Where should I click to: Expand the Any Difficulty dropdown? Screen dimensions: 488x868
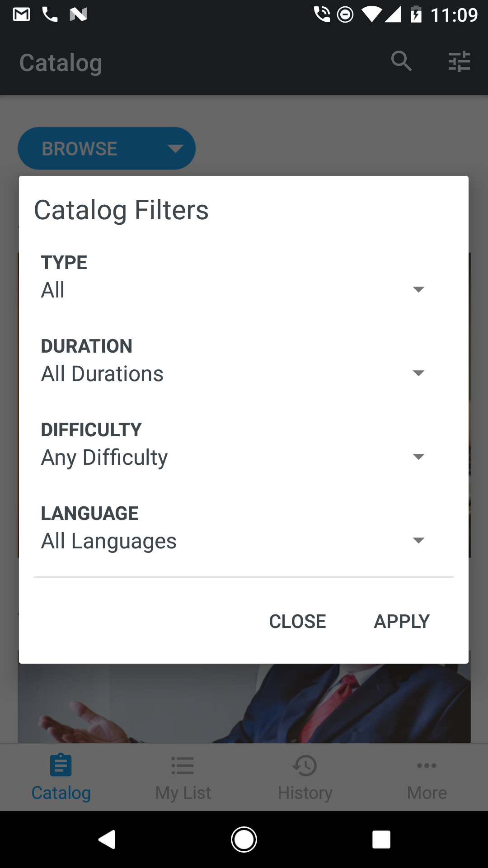coord(233,457)
